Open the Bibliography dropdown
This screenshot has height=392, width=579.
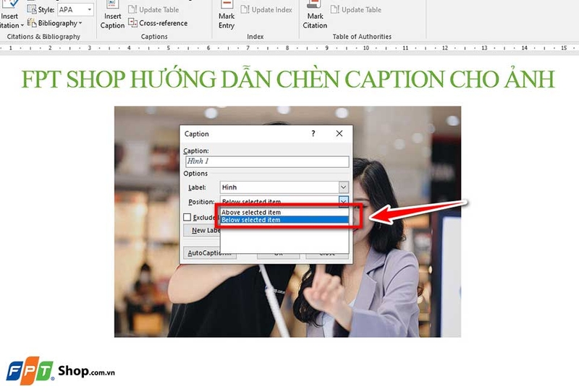(55, 23)
